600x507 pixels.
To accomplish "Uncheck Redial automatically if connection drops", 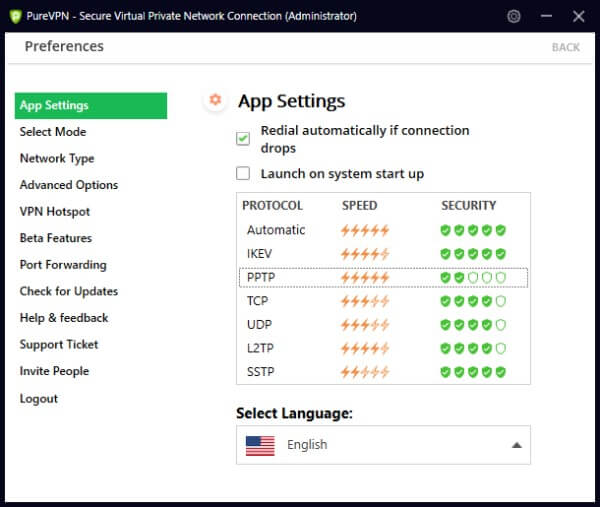I will 243,139.
